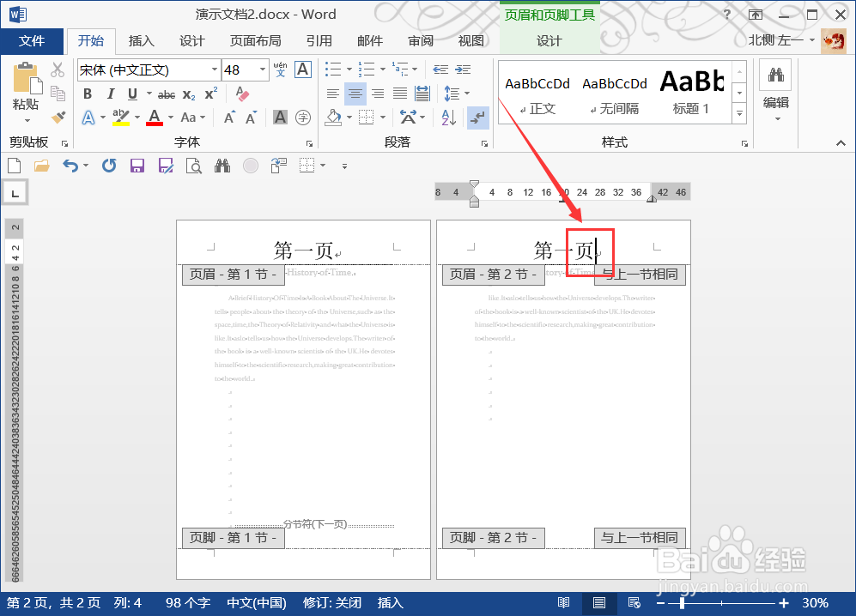
Task: Click the Find binoculars icon
Action: click(221, 165)
